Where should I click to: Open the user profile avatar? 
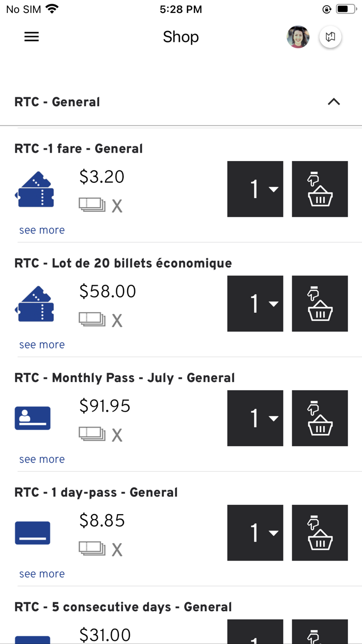(x=298, y=37)
